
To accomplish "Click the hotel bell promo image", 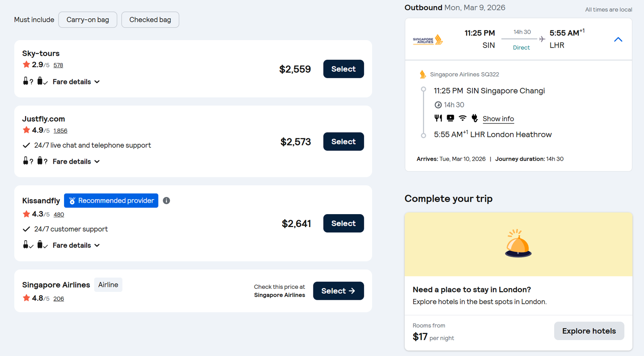I will point(518,244).
